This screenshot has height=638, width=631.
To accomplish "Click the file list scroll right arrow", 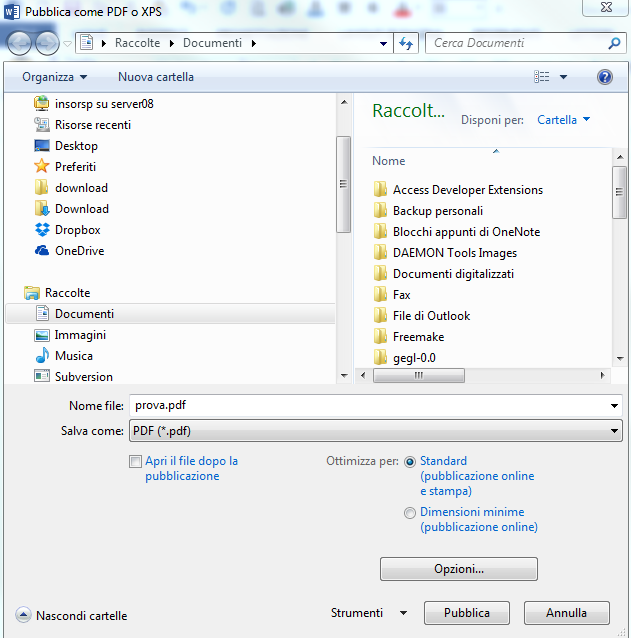I will 603,375.
